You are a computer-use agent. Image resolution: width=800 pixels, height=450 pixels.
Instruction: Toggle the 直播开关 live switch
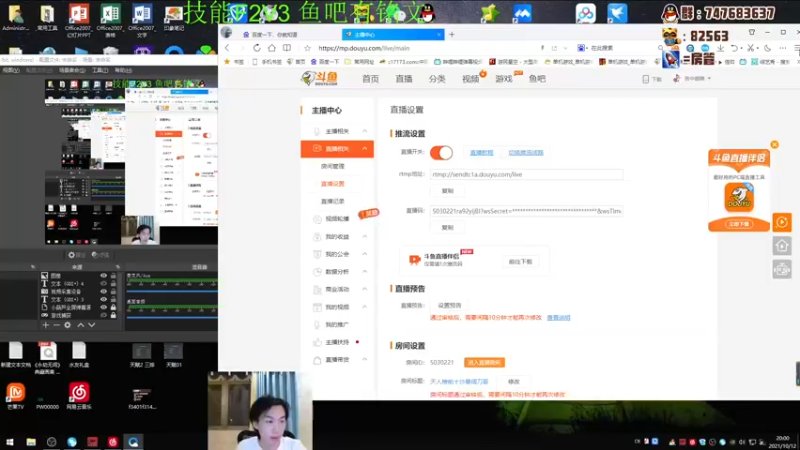[x=441, y=153]
